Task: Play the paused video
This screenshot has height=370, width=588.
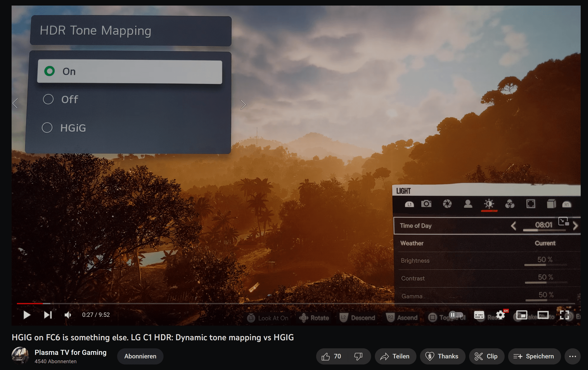Action: [27, 315]
